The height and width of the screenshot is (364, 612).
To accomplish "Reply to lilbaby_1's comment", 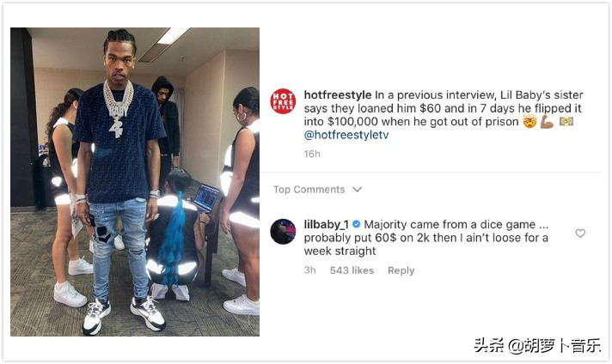I will (x=401, y=270).
